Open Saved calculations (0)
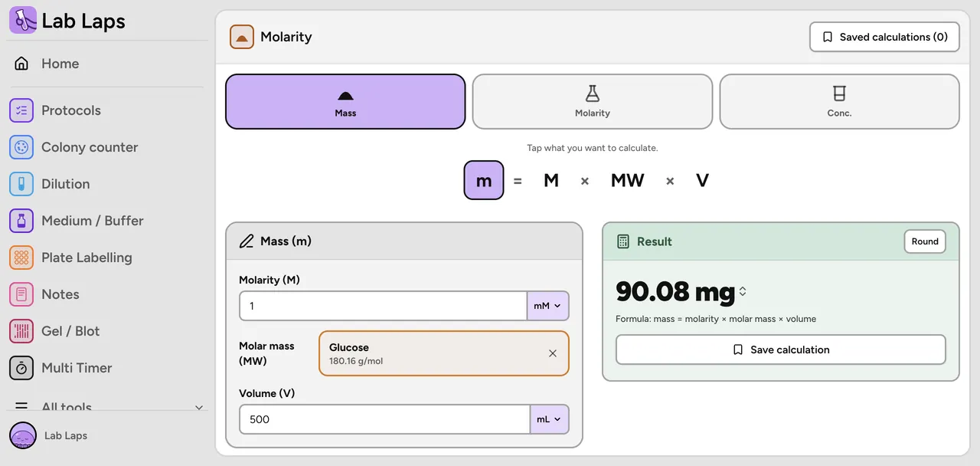The width and height of the screenshot is (980, 466). point(884,37)
